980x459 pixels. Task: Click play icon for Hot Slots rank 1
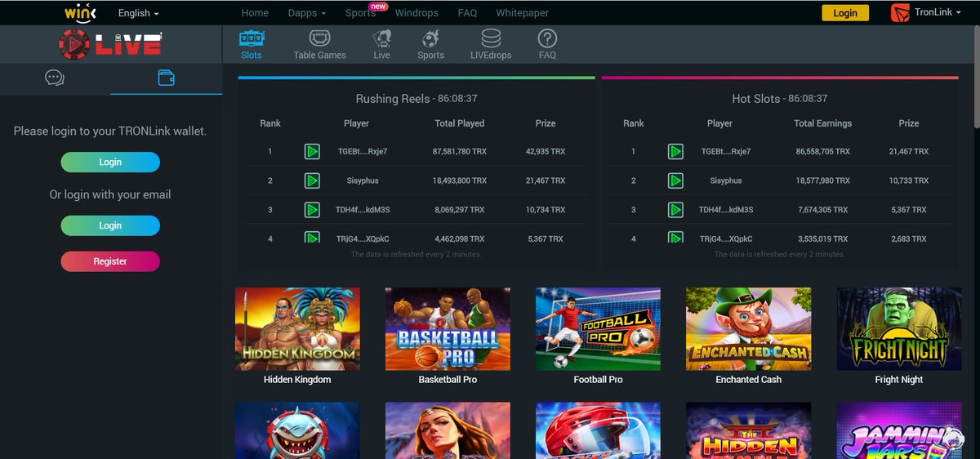click(675, 151)
